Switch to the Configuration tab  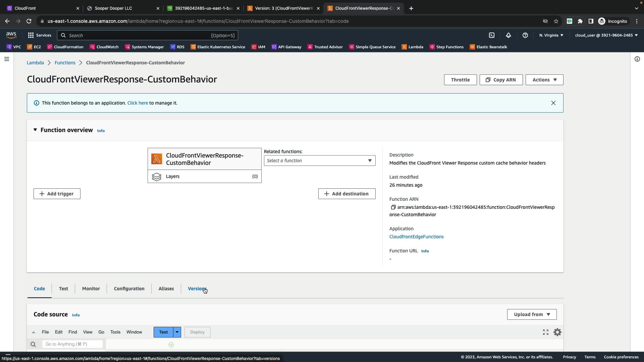point(129,289)
